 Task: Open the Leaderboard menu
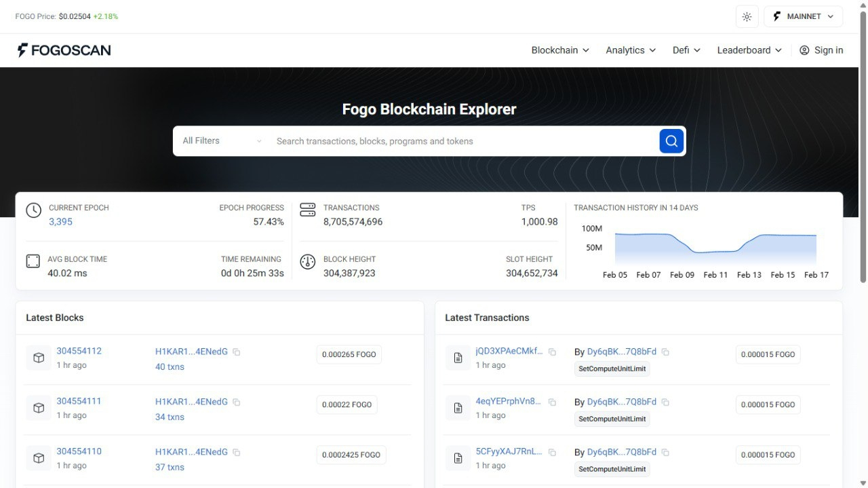pos(749,50)
